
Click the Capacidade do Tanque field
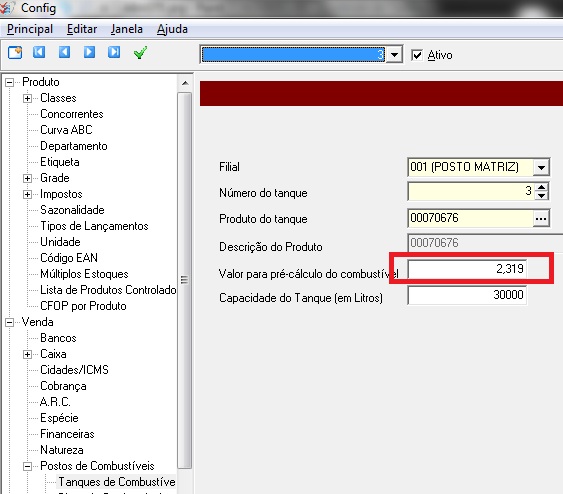pyautogui.click(x=467, y=295)
